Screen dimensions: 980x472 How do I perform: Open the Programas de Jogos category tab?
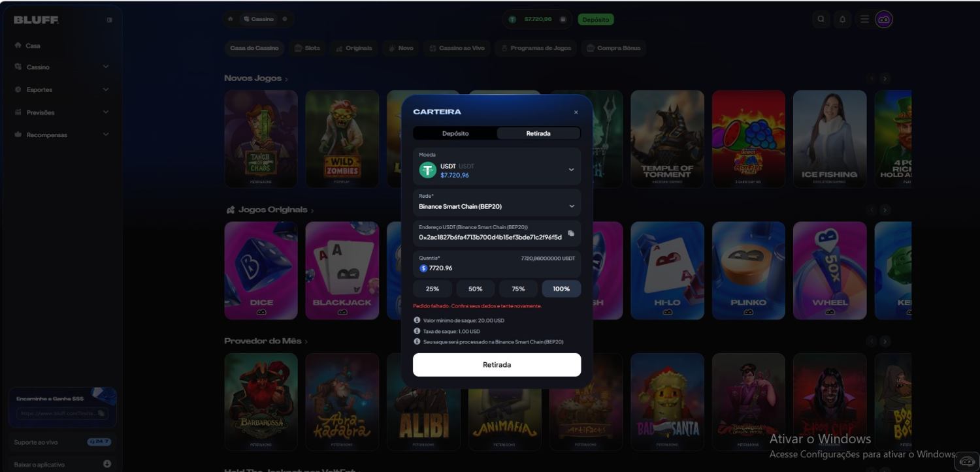pyautogui.click(x=536, y=48)
